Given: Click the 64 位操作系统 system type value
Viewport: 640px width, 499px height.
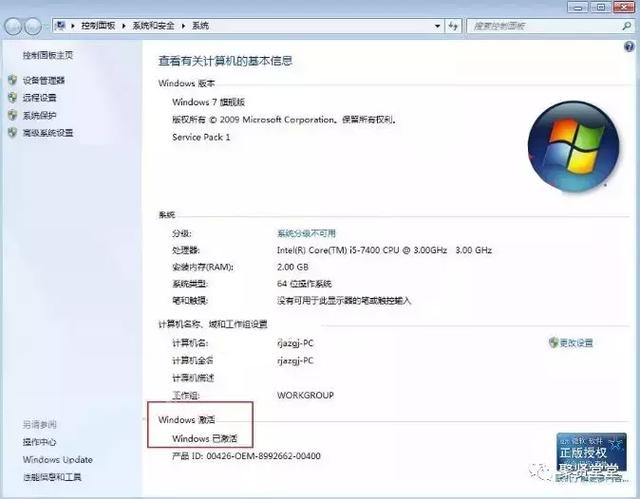Looking at the screenshot, I should (x=304, y=284).
